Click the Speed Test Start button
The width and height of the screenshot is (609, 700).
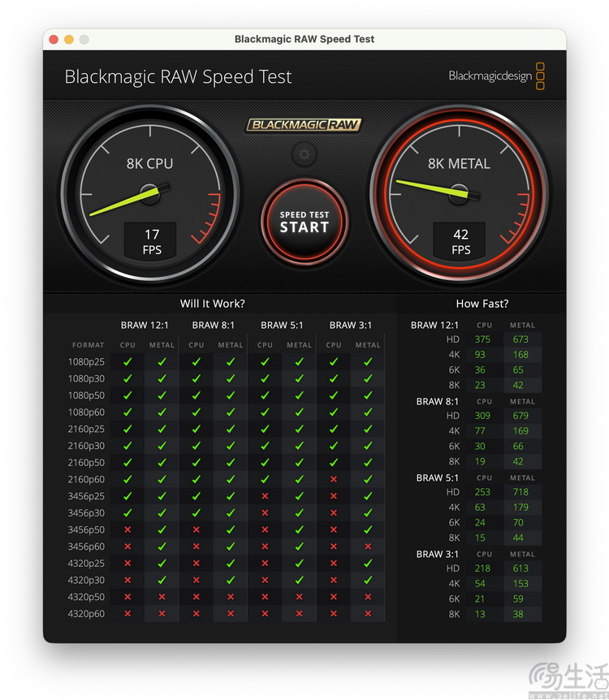tap(304, 222)
